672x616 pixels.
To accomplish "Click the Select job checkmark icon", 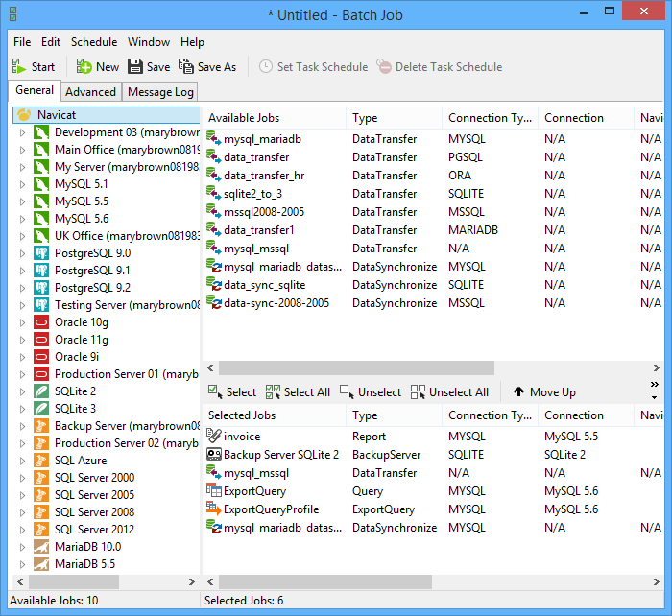I will [215, 391].
